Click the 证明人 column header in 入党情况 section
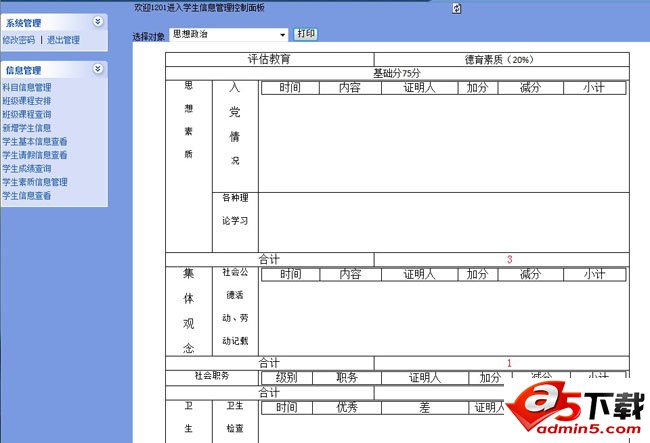Screen dimensions: 650x443 pyautogui.click(x=420, y=88)
